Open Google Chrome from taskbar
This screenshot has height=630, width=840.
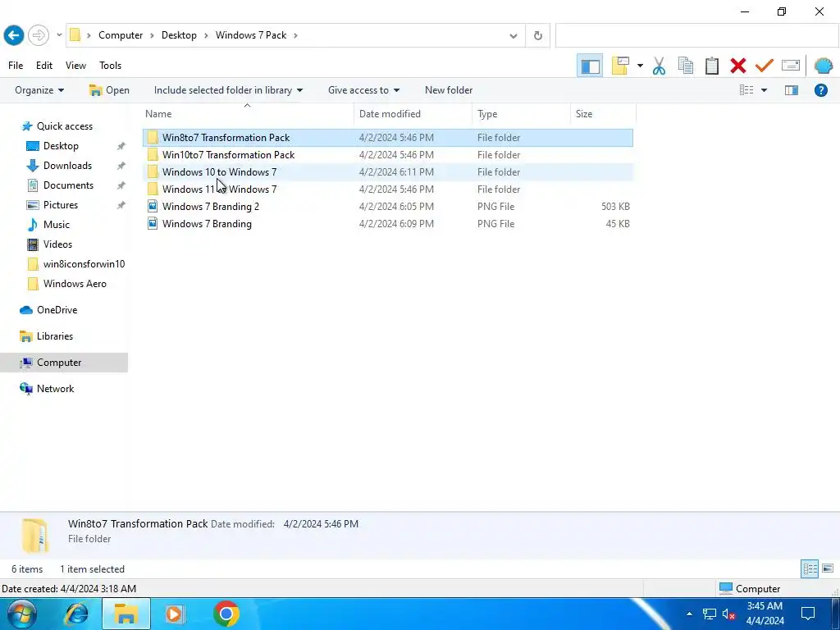pyautogui.click(x=226, y=614)
